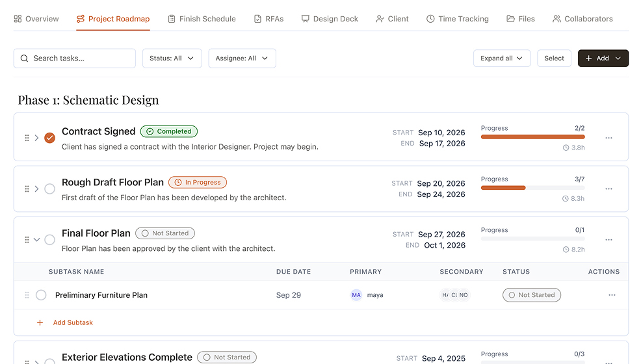Click the Add button

[603, 58]
